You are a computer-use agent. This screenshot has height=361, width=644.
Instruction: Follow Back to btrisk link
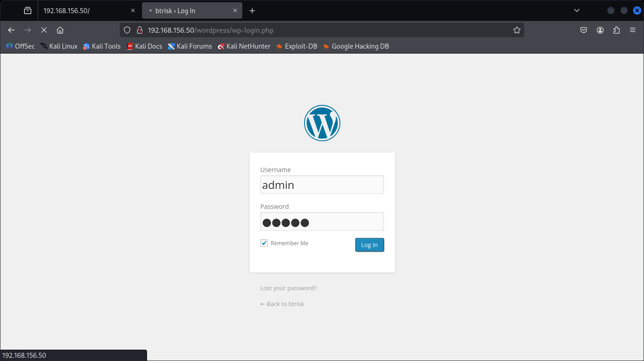[x=282, y=304]
